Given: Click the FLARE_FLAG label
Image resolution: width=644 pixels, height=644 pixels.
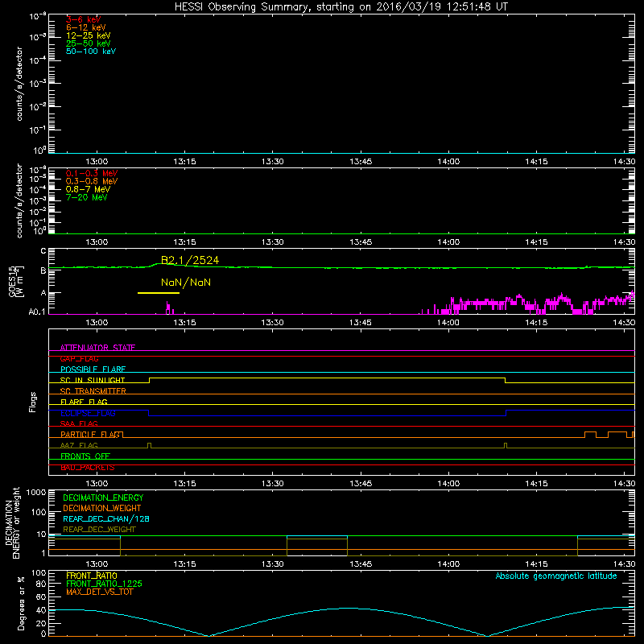Looking at the screenshot, I should pyautogui.click(x=84, y=402).
